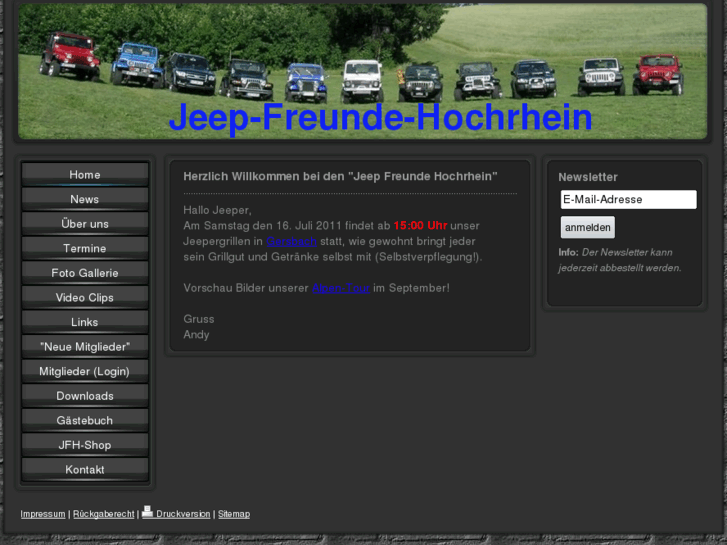
Task: Open the Foto Gallerie
Action: point(85,273)
